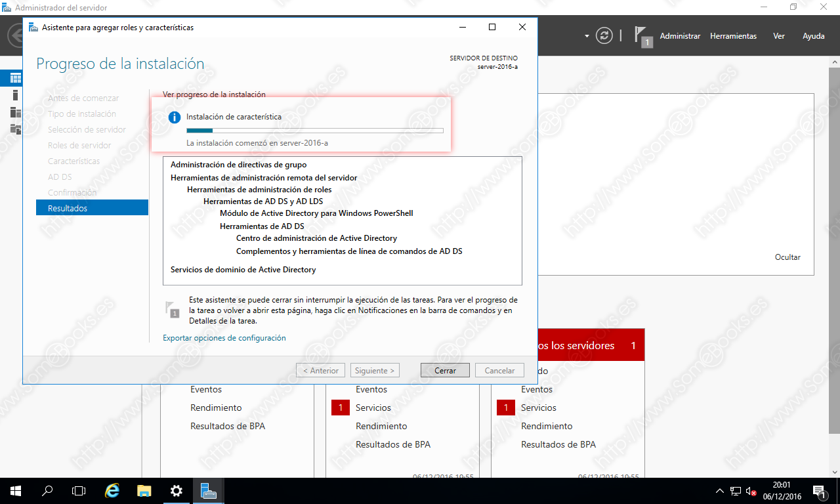Collapse the servers panel with Ocultar
The image size is (840, 504).
(787, 257)
